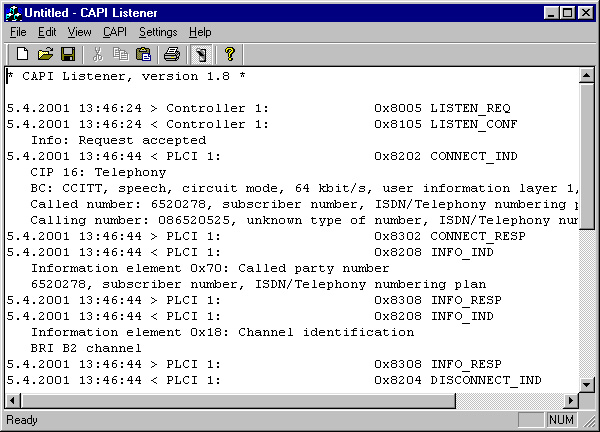Click the window resize grip corner
The image size is (600, 432).
click(x=589, y=421)
